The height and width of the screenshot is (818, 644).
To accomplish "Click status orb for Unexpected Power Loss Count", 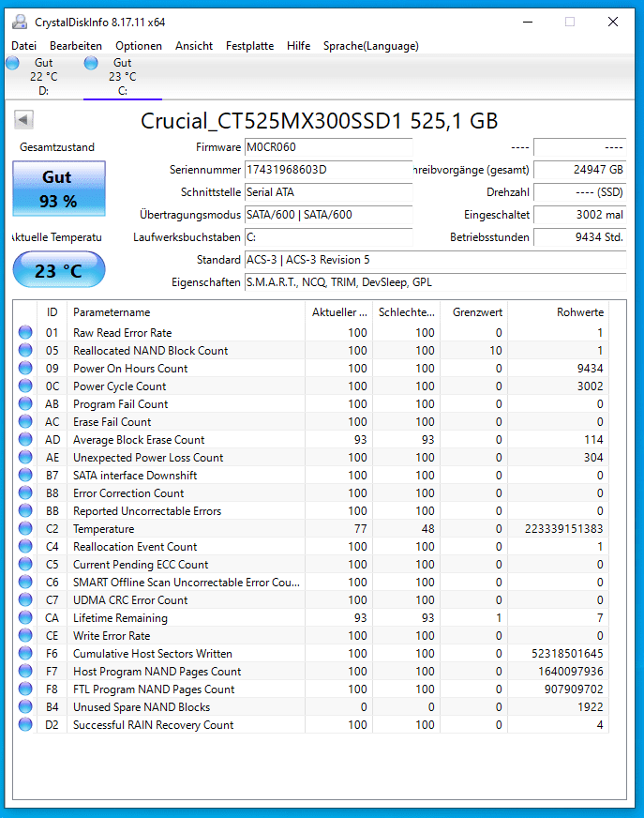I will click(25, 457).
